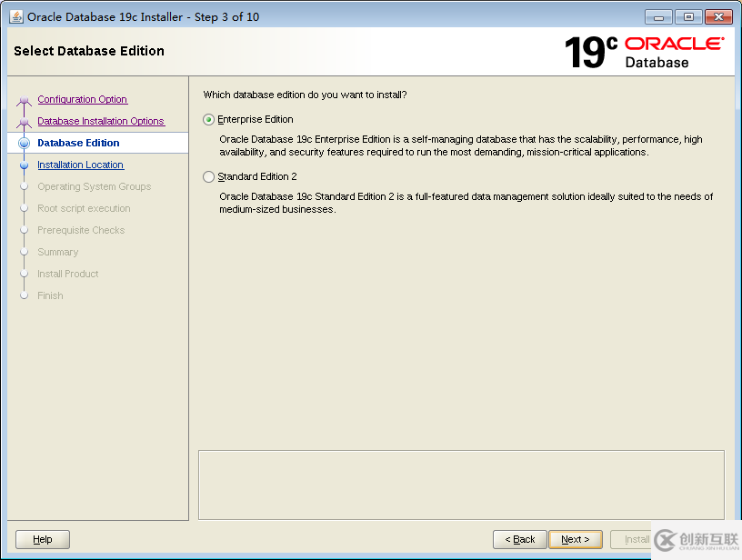This screenshot has height=560, width=742.
Task: Click the Standard Edition 2 description paragraph
Action: click(x=466, y=203)
